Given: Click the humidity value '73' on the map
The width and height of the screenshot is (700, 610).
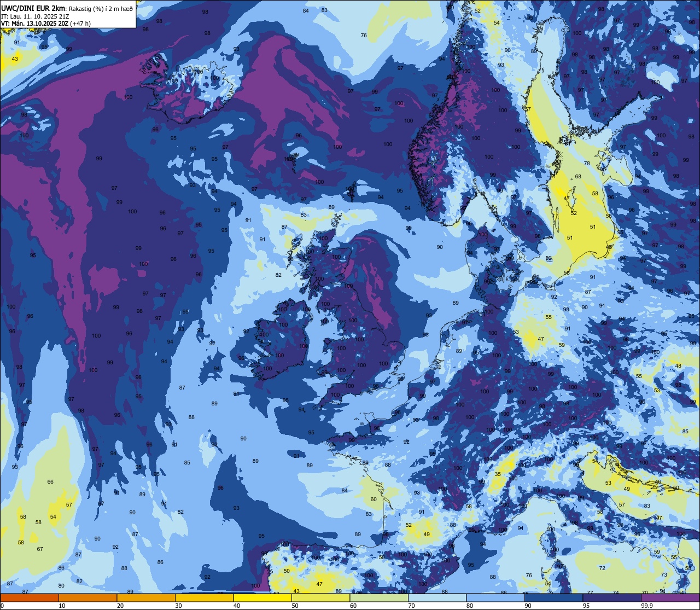Looking at the screenshot, I should [x=664, y=574].
